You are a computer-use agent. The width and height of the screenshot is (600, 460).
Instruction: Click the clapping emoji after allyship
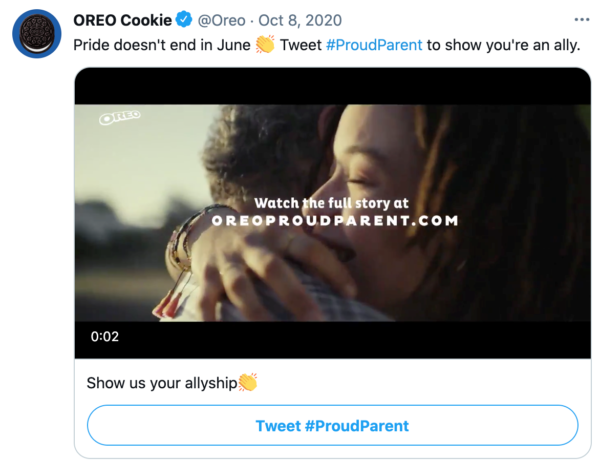[x=248, y=382]
